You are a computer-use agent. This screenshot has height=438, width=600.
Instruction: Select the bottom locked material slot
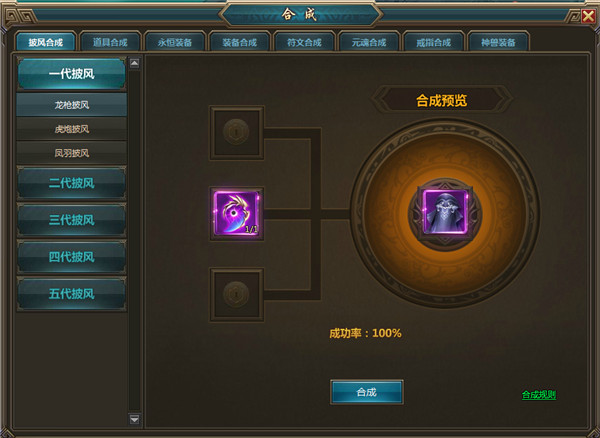point(236,295)
